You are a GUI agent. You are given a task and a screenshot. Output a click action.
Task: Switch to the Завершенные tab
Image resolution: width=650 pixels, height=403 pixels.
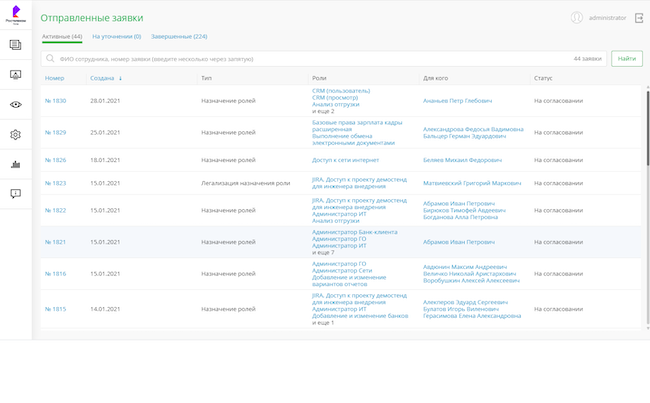pos(179,36)
